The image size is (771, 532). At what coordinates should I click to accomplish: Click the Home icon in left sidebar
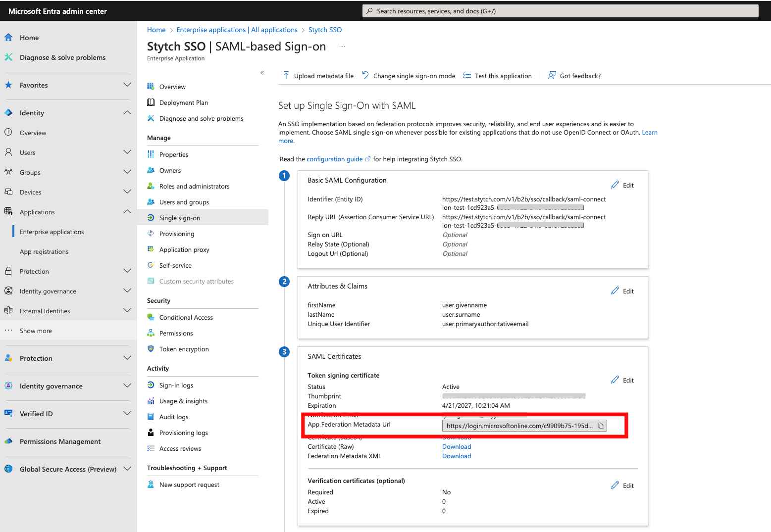8,38
